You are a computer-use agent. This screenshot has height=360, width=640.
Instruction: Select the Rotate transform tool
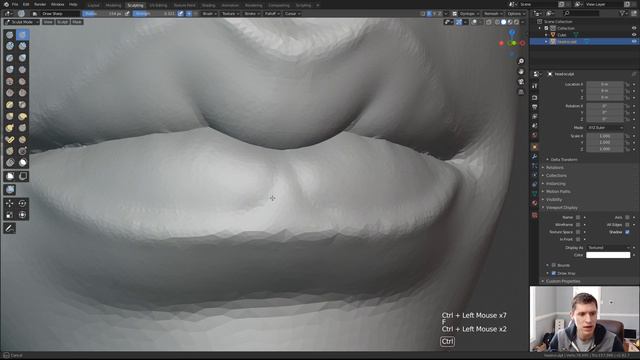[x=22, y=203]
